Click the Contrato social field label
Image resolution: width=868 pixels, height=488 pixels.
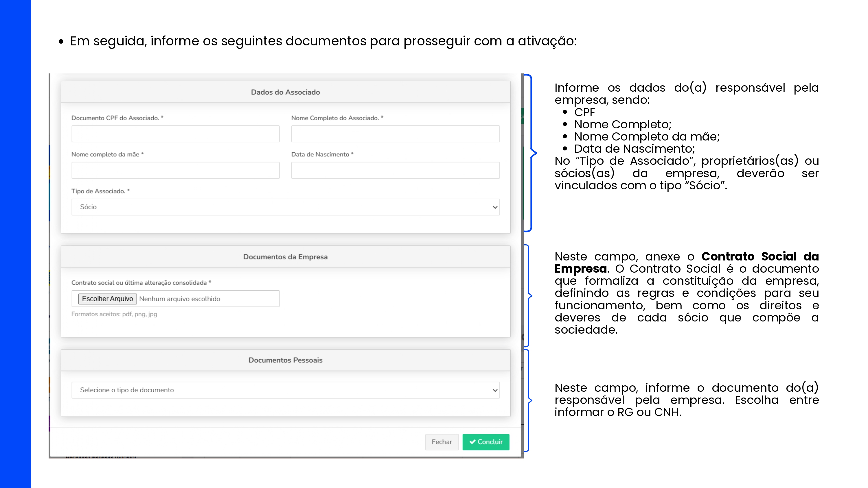(x=141, y=282)
